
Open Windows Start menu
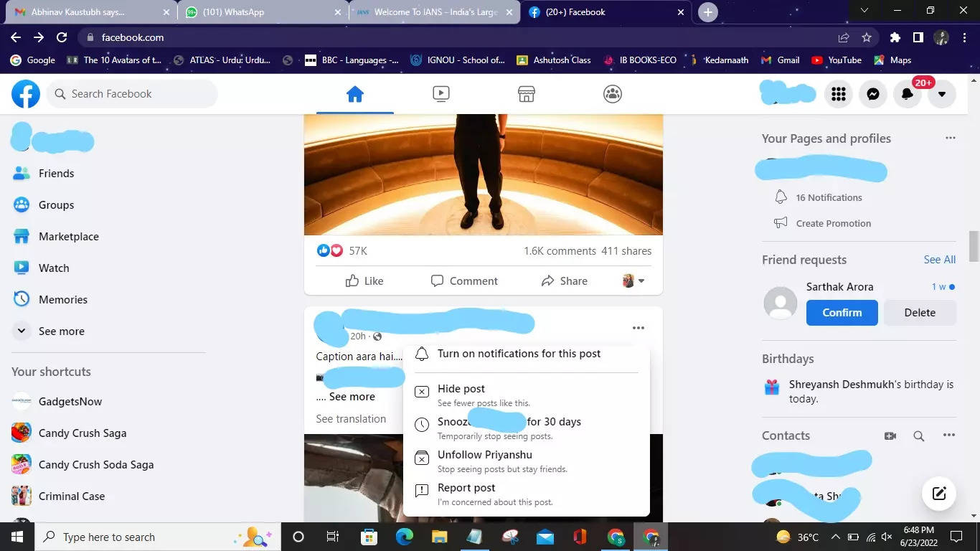point(17,537)
